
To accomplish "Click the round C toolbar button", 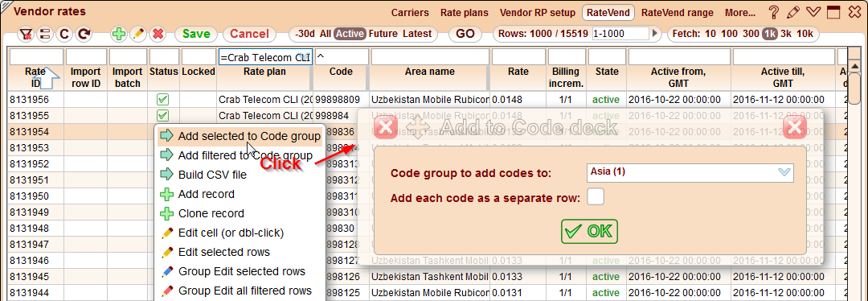I will (65, 34).
